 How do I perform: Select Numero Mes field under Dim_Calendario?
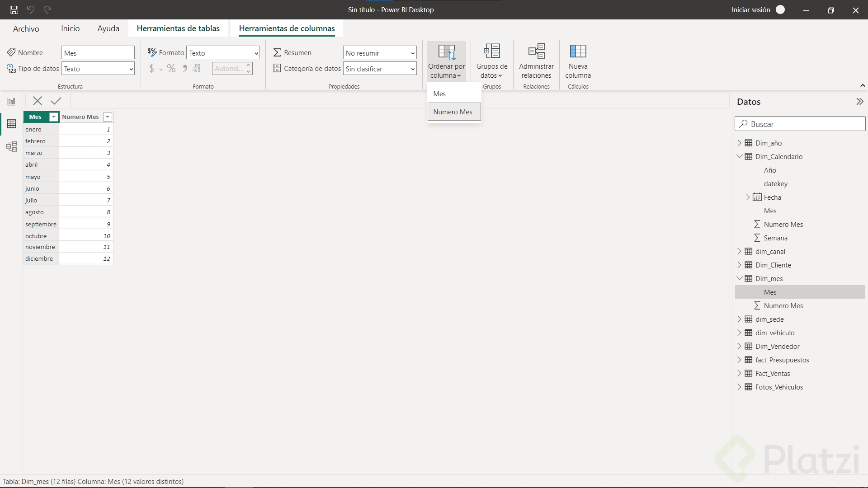[783, 225]
